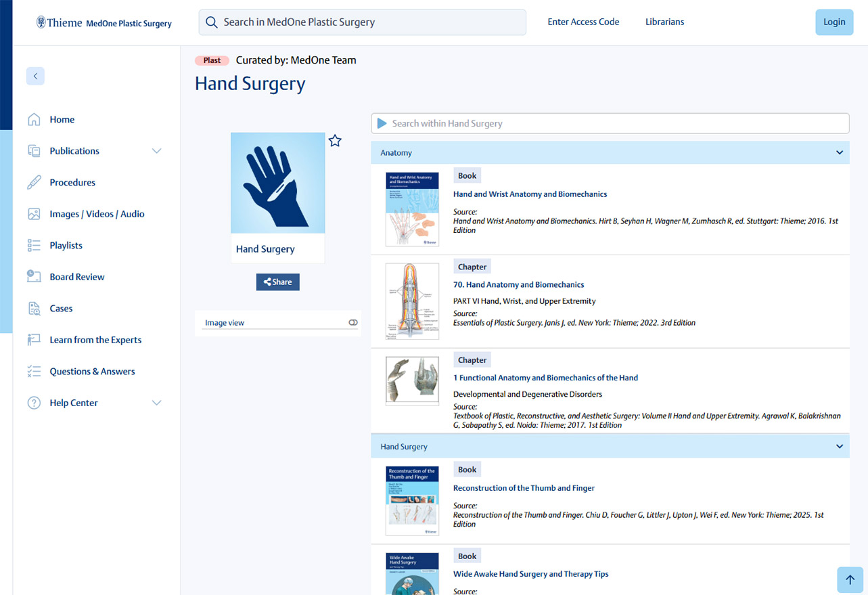Collapse the Hand Surgery section
This screenshot has height=595, width=868.
(x=839, y=445)
